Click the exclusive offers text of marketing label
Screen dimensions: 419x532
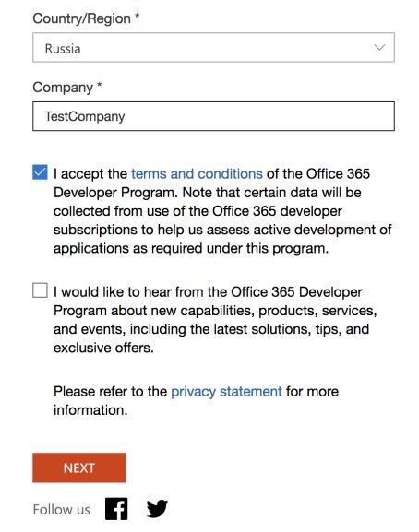point(103,348)
